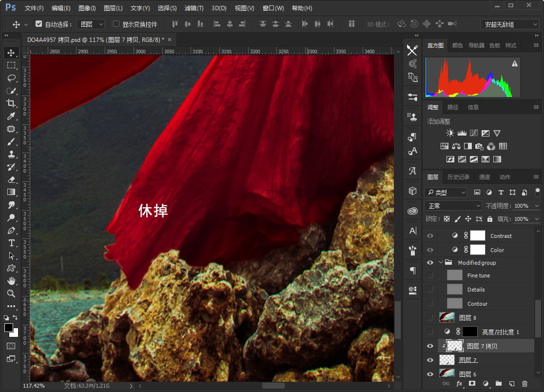This screenshot has height=392, width=544.
Task: Filter layers by text type
Action: (501, 192)
